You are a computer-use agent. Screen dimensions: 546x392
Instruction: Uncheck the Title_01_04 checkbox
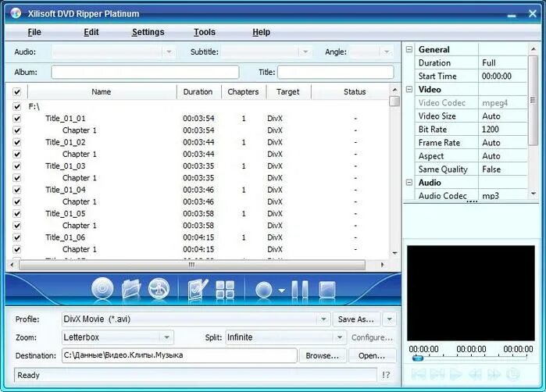click(x=16, y=190)
